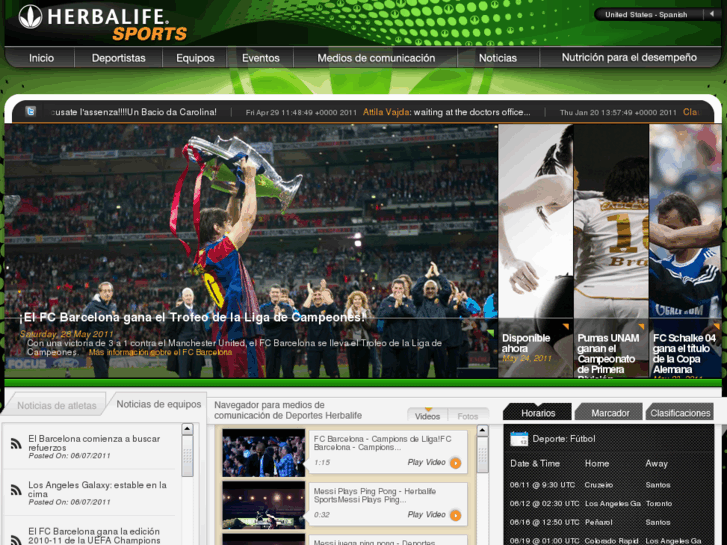This screenshot has width=727, height=545.
Task: Click the orange play icon for FC Barcelona video
Action: point(456,463)
